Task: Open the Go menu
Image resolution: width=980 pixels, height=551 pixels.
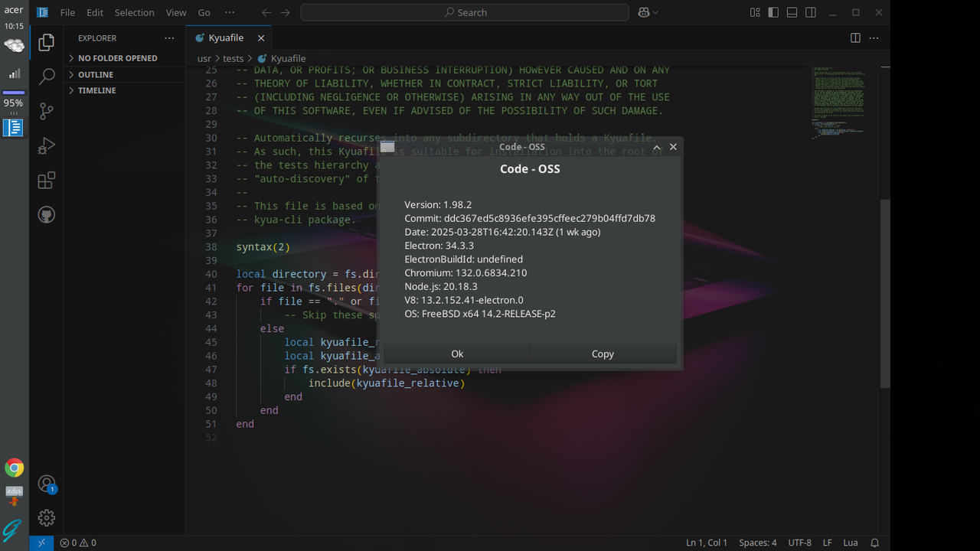Action: [x=204, y=12]
